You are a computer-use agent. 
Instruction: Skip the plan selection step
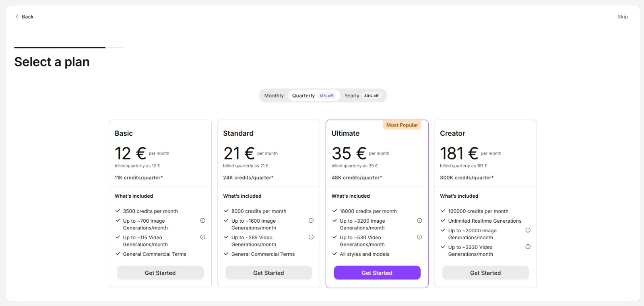tap(622, 17)
